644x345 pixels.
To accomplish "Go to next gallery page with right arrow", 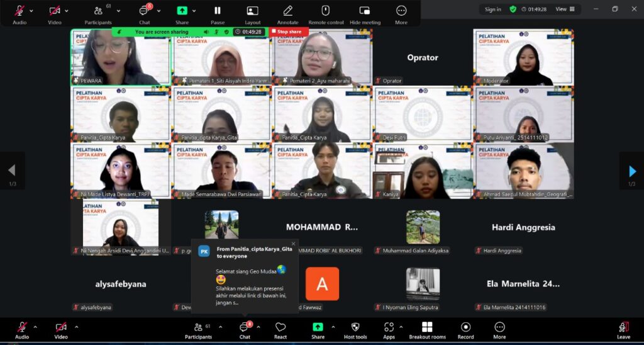I will pos(632,171).
